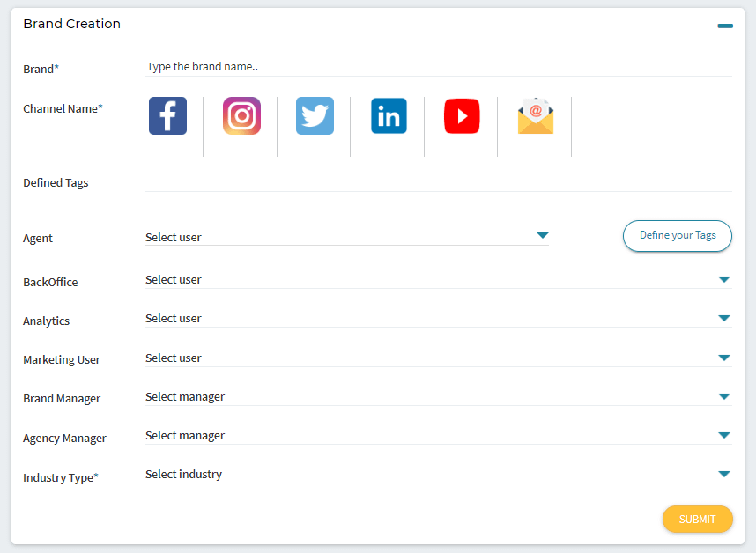The width and height of the screenshot is (756, 553).
Task: Choose the Email channel icon
Action: [536, 116]
